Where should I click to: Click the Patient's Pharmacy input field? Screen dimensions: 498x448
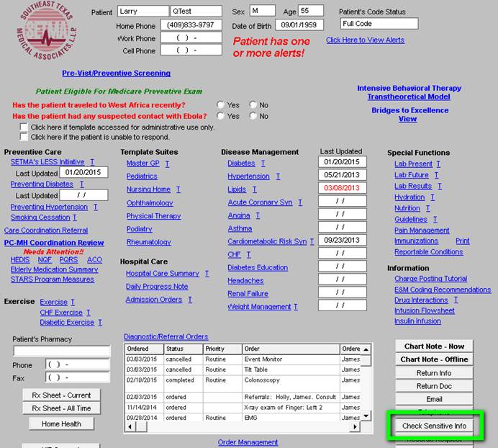click(62, 351)
